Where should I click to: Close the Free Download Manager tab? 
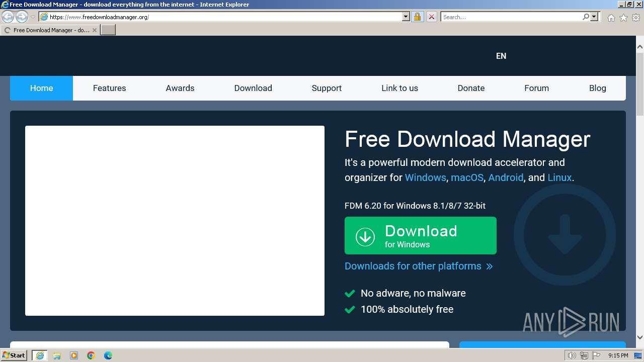point(94,30)
